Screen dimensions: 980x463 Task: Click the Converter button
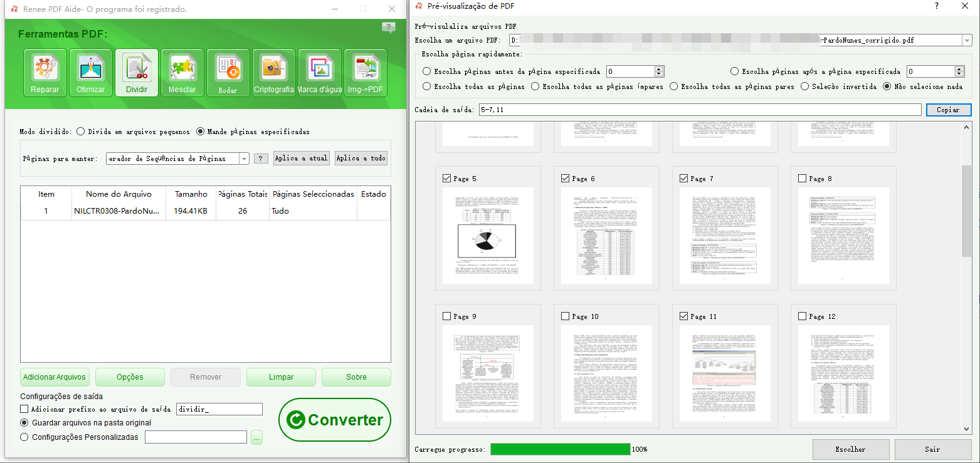coord(335,420)
